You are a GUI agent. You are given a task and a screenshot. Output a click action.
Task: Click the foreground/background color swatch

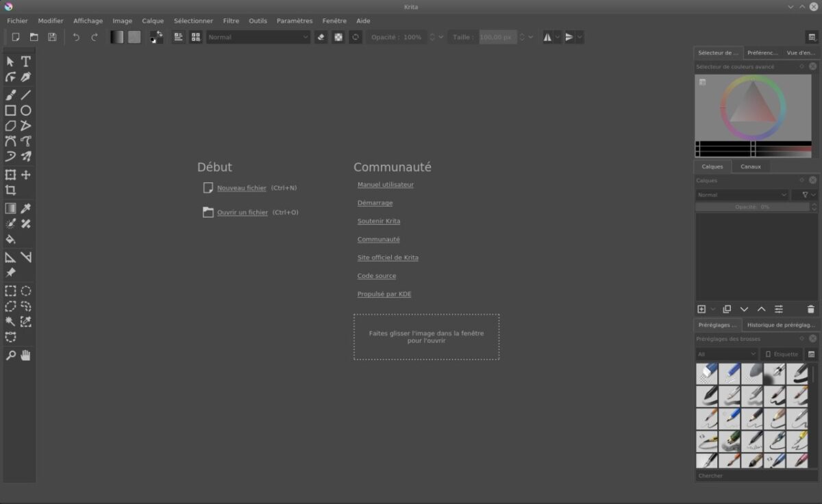(156, 37)
